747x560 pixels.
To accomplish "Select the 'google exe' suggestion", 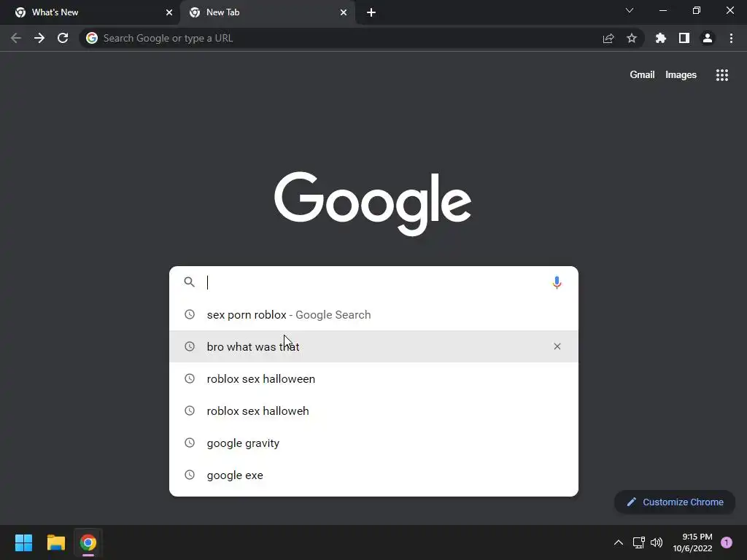I will [374, 475].
